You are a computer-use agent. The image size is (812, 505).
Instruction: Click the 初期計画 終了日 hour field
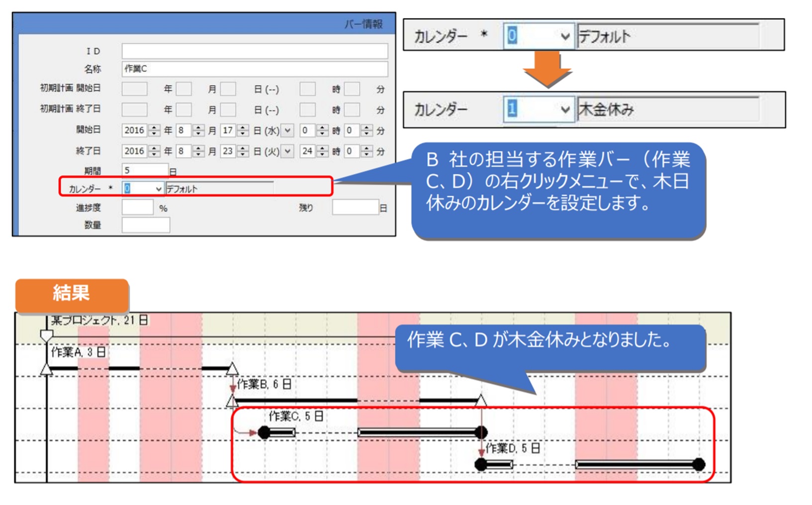(307, 109)
